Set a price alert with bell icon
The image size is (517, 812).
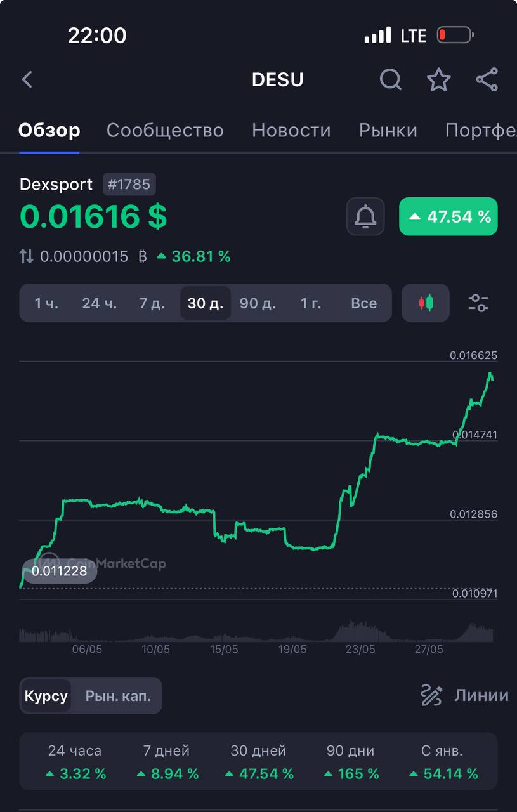[x=365, y=216]
